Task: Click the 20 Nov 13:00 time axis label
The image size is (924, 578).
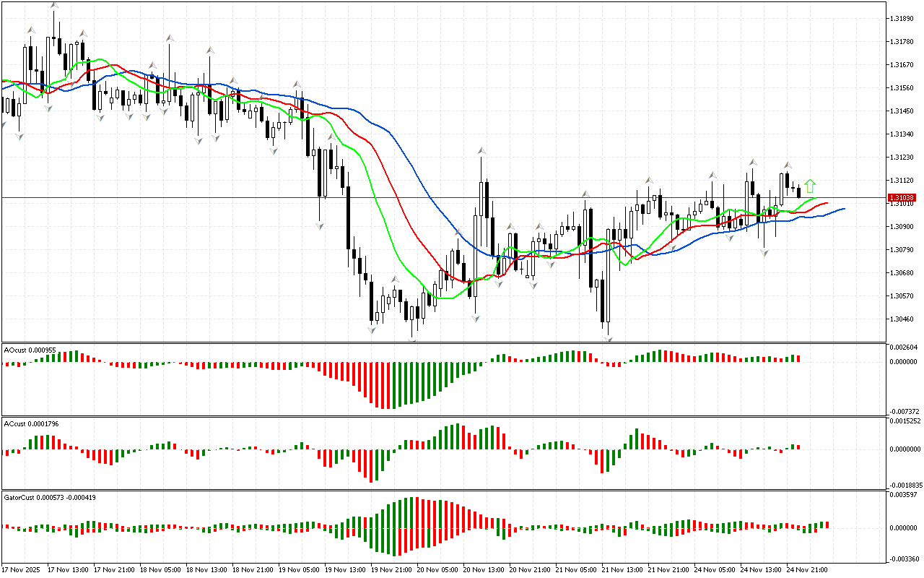Action: pyautogui.click(x=483, y=569)
